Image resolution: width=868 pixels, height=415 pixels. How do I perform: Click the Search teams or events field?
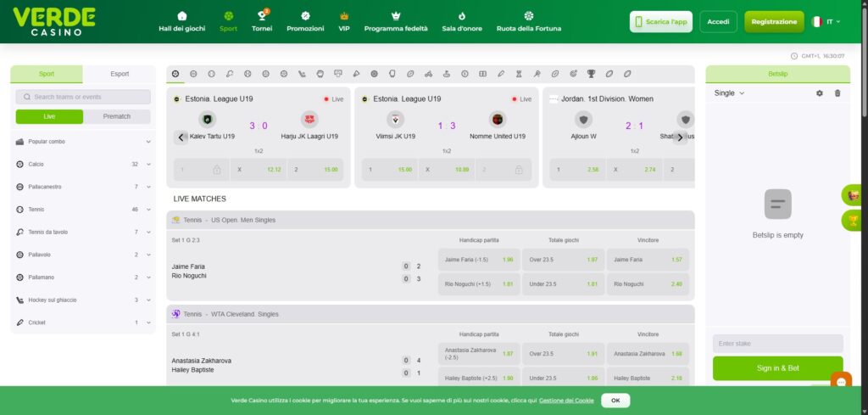tap(83, 97)
